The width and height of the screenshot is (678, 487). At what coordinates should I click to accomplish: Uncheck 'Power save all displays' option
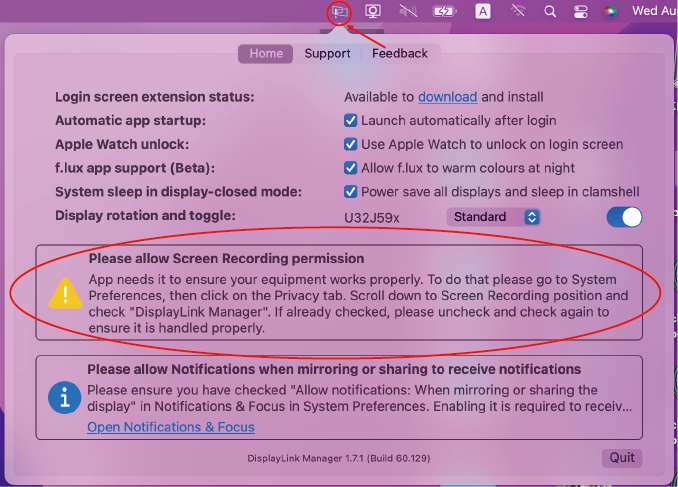[350, 192]
